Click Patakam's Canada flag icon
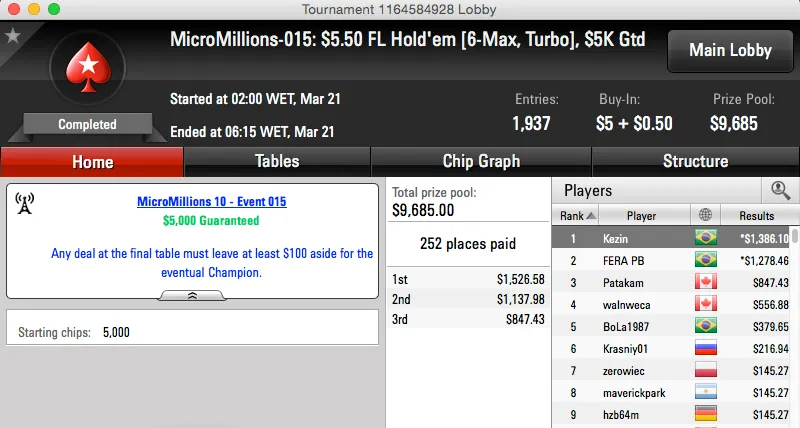Screen dimensions: 800x428 click(x=707, y=283)
